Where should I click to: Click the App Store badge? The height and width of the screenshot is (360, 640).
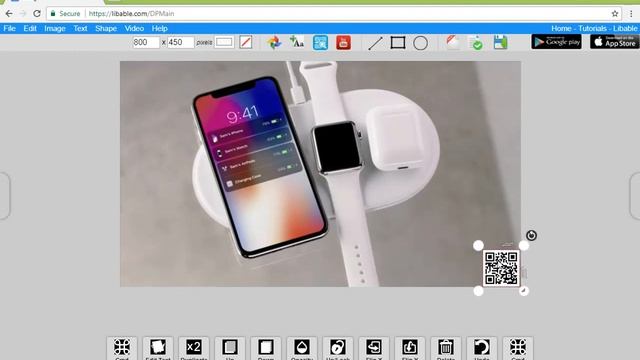(x=615, y=42)
